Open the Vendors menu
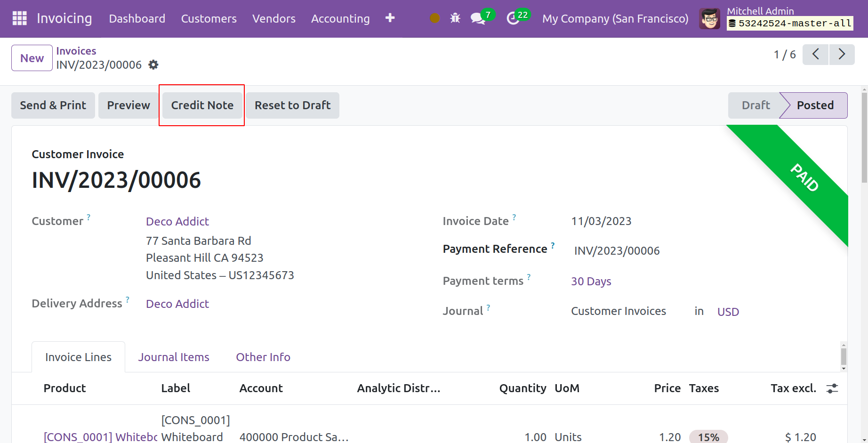This screenshot has height=443, width=868. tap(274, 18)
